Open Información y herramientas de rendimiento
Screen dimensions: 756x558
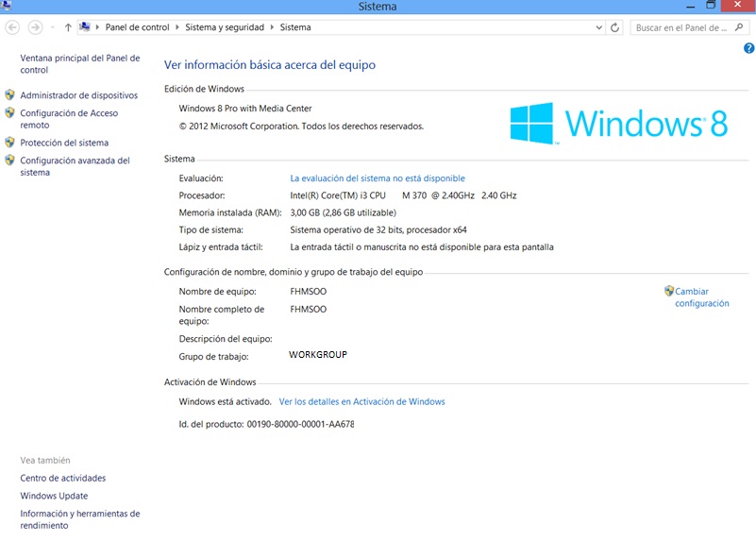(x=80, y=519)
